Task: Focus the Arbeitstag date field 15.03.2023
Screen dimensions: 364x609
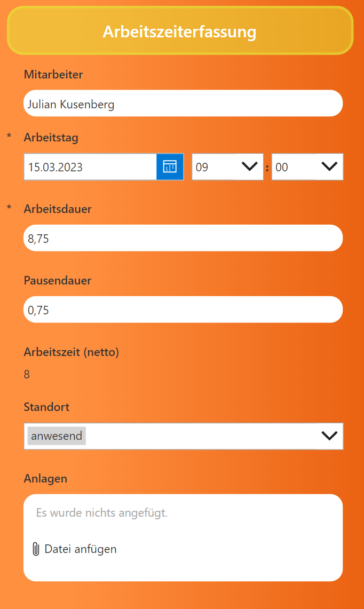Action: [x=90, y=167]
